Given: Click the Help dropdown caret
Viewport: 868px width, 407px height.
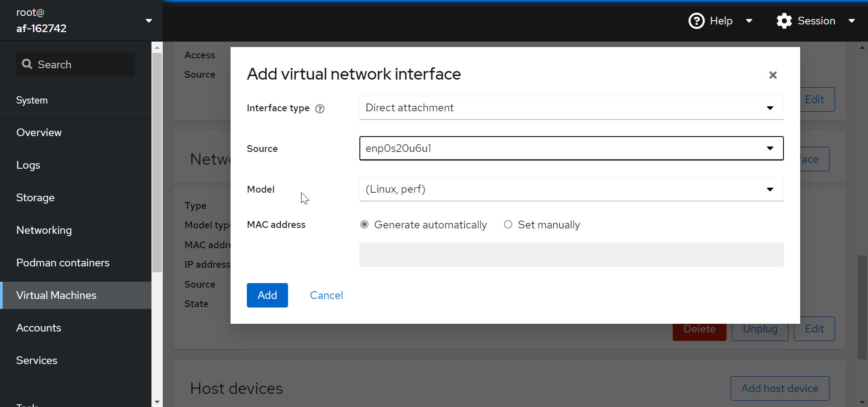Looking at the screenshot, I should point(749,21).
